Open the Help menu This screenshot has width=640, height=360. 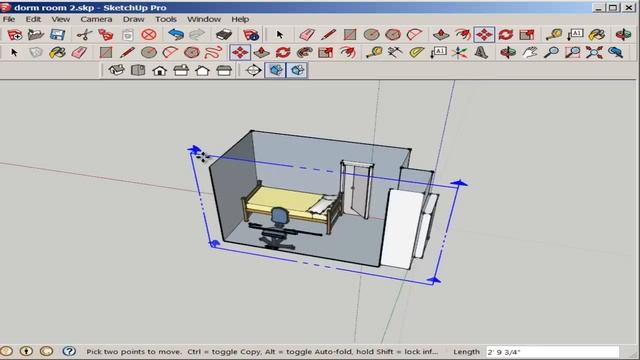coord(240,19)
